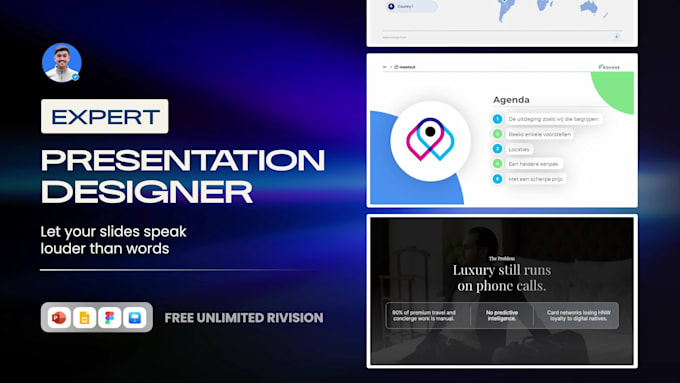Select agenda item 1 number bullet
Image resolution: width=680 pixels, height=383 pixels.
[497, 119]
